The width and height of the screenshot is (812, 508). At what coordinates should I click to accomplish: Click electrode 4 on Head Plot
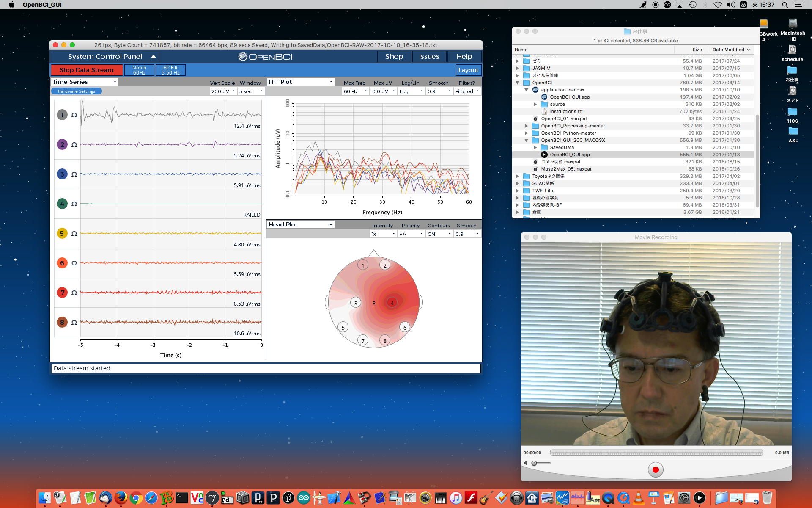(392, 303)
